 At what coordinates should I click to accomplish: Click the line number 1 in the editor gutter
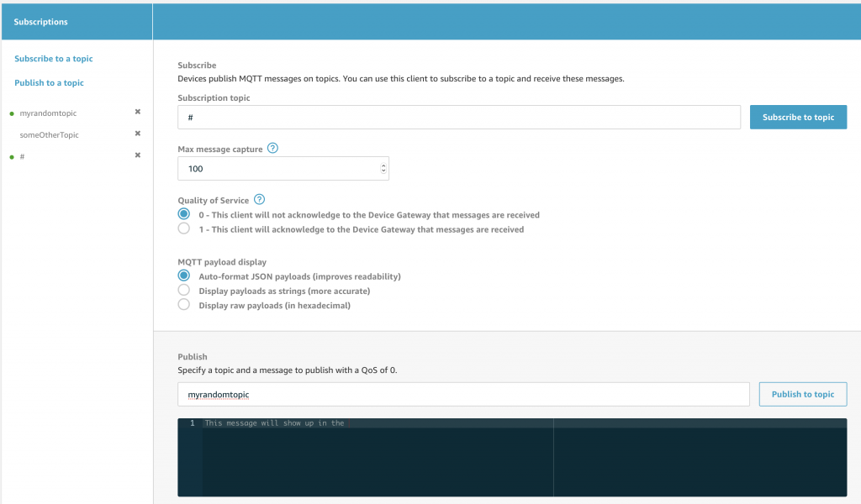193,423
